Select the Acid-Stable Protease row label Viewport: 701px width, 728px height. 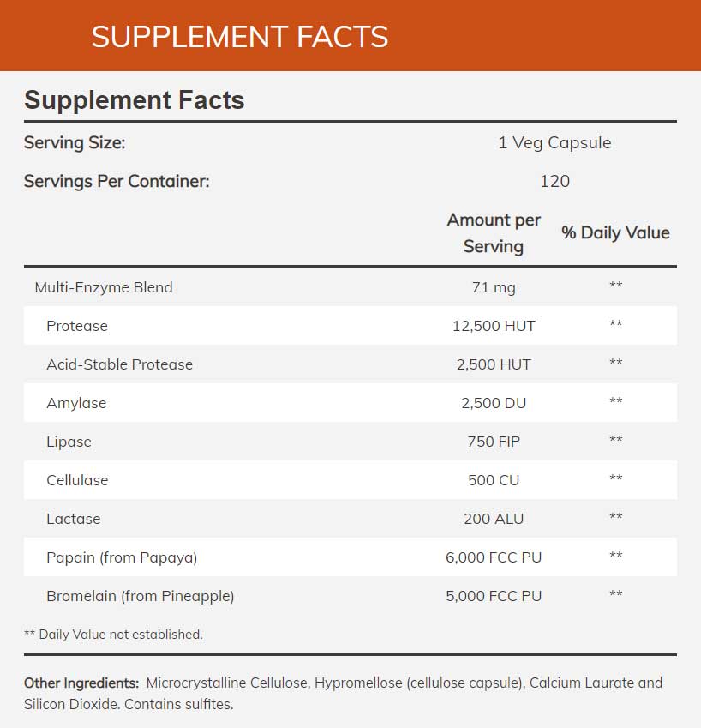click(x=119, y=364)
